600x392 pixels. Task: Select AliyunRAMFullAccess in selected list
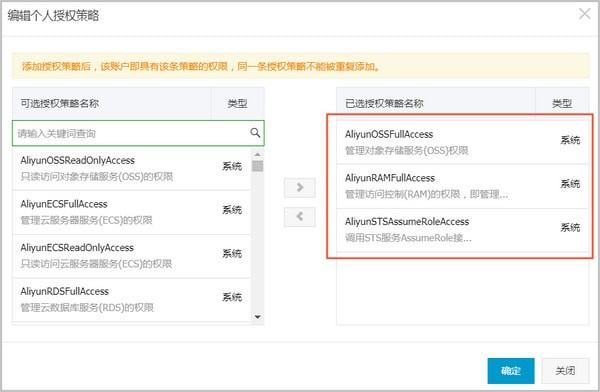tap(462, 186)
